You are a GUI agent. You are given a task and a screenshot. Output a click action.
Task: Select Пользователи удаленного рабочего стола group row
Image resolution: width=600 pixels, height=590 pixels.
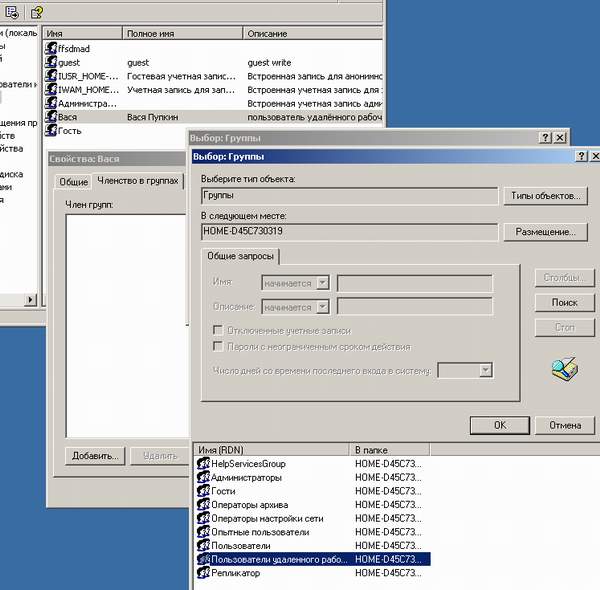[x=278, y=560]
